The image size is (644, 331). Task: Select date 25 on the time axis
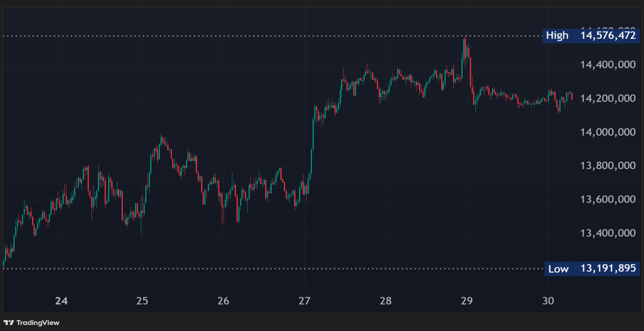coord(142,301)
